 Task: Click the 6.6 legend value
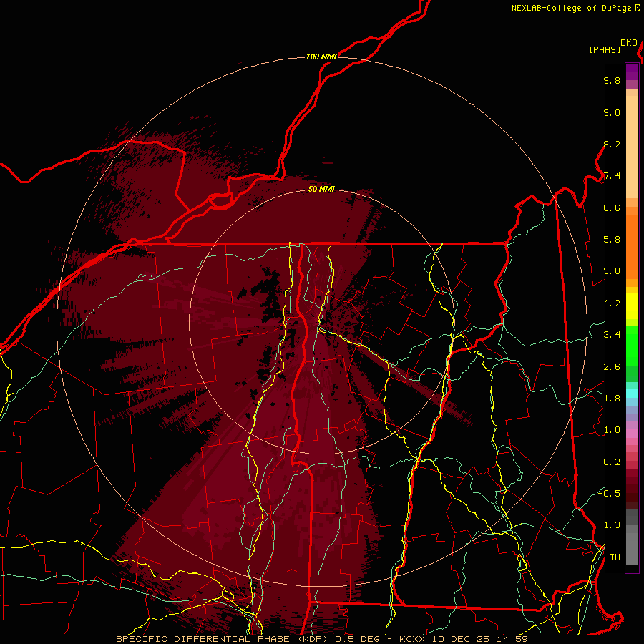pyautogui.click(x=612, y=208)
